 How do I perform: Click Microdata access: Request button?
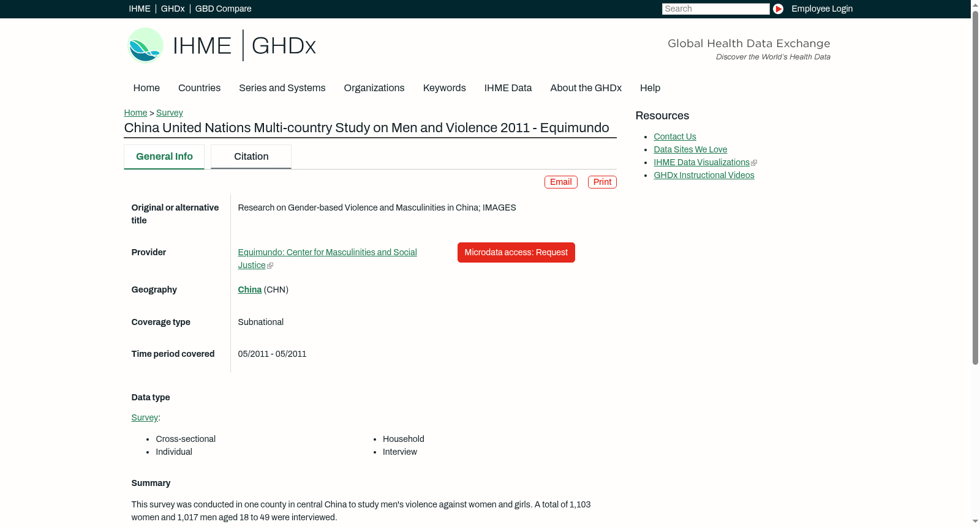516,252
